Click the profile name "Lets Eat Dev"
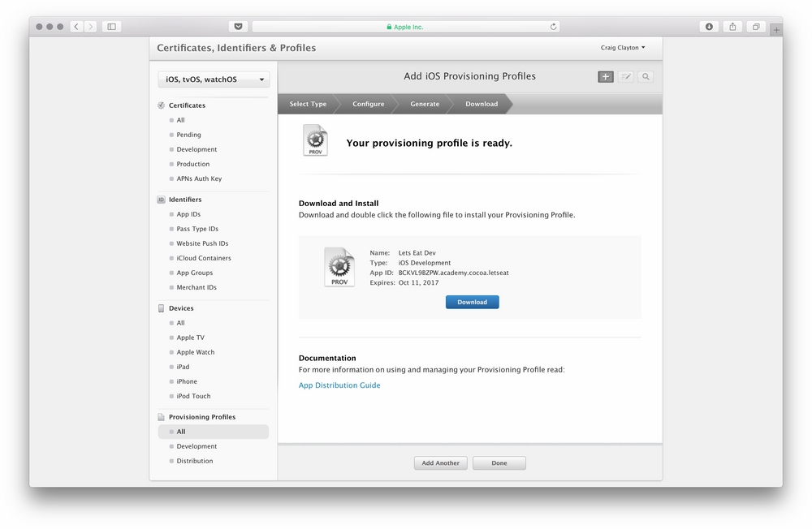812x529 pixels. click(x=417, y=253)
